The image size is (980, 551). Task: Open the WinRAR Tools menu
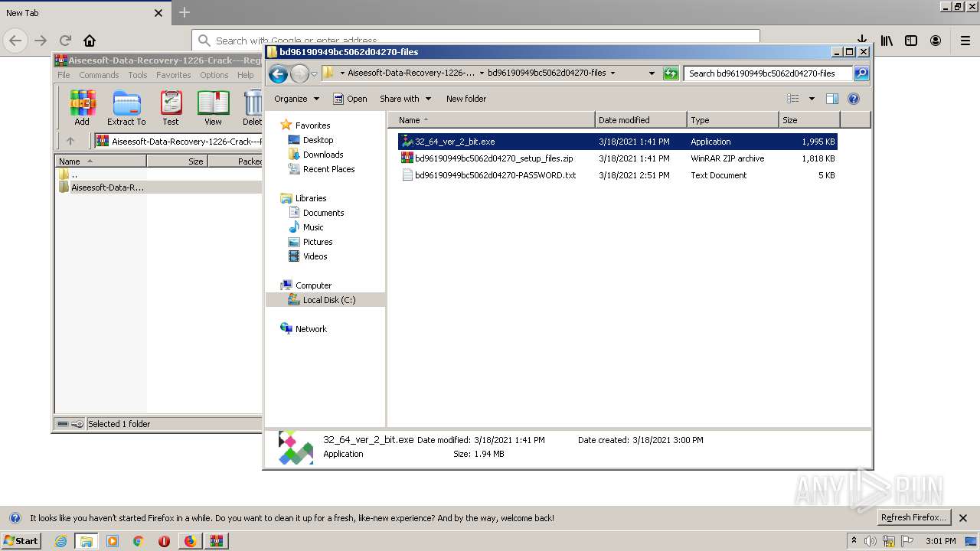(x=138, y=75)
